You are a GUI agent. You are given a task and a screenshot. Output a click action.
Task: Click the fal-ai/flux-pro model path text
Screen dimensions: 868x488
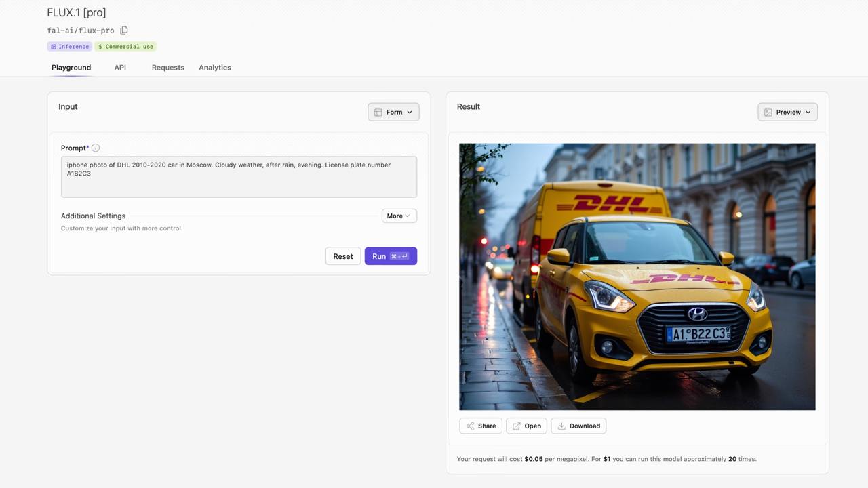[x=81, y=30]
